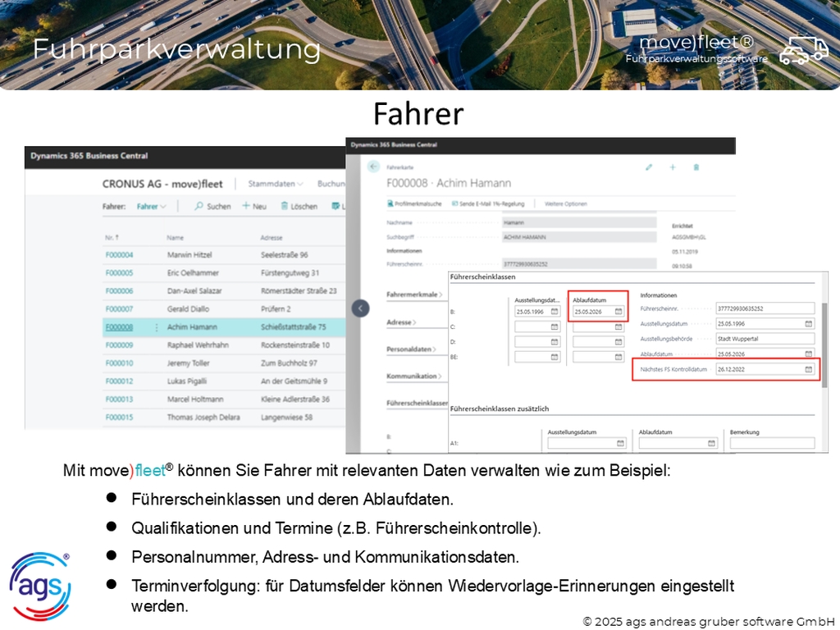The height and width of the screenshot is (630, 840).
Task: Open driver link F000009
Action: (119, 345)
